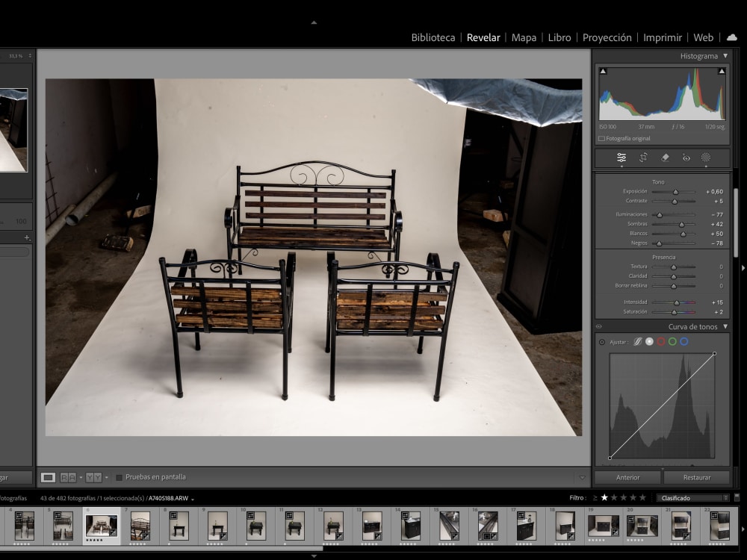Hide the top module picker panel
This screenshot has width=747, height=560.
click(314, 22)
